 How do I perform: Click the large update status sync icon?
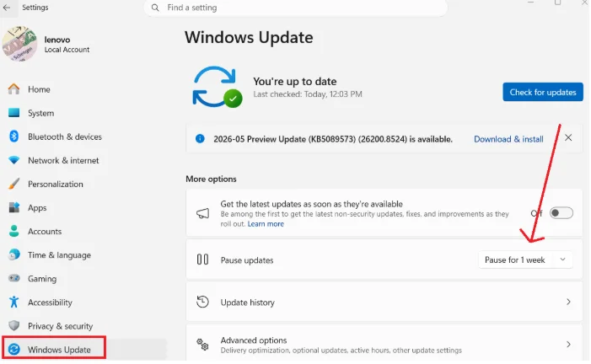[x=218, y=87]
